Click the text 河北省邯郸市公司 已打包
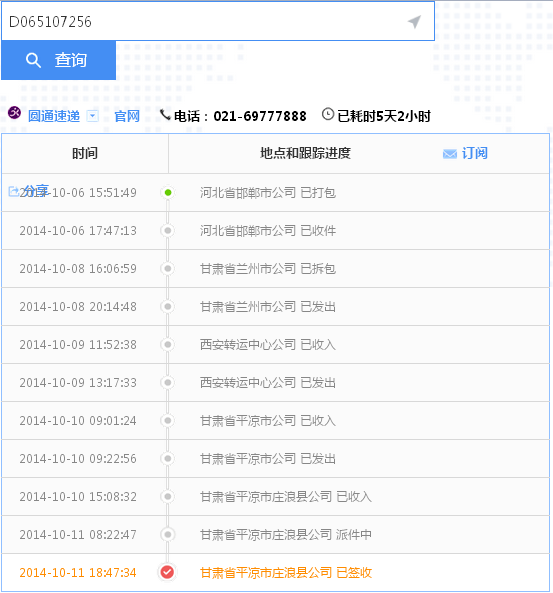Image resolution: width=553 pixels, height=593 pixels. pos(268,192)
